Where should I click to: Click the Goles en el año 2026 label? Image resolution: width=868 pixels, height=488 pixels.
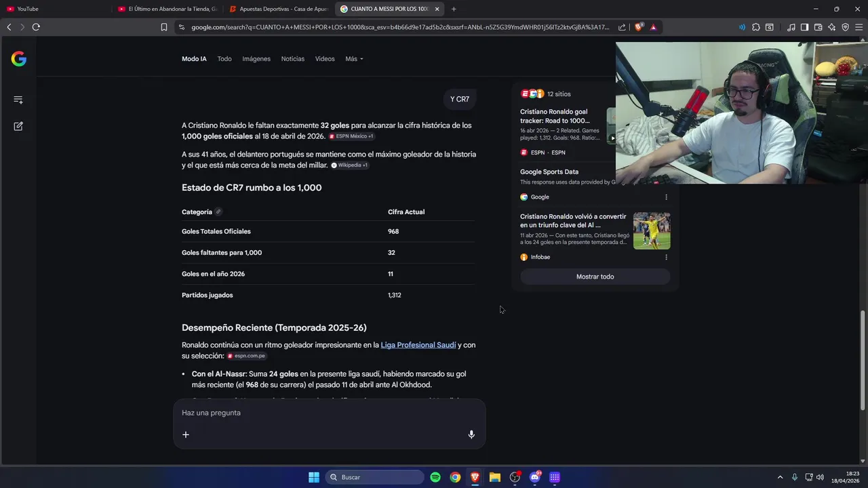(213, 274)
